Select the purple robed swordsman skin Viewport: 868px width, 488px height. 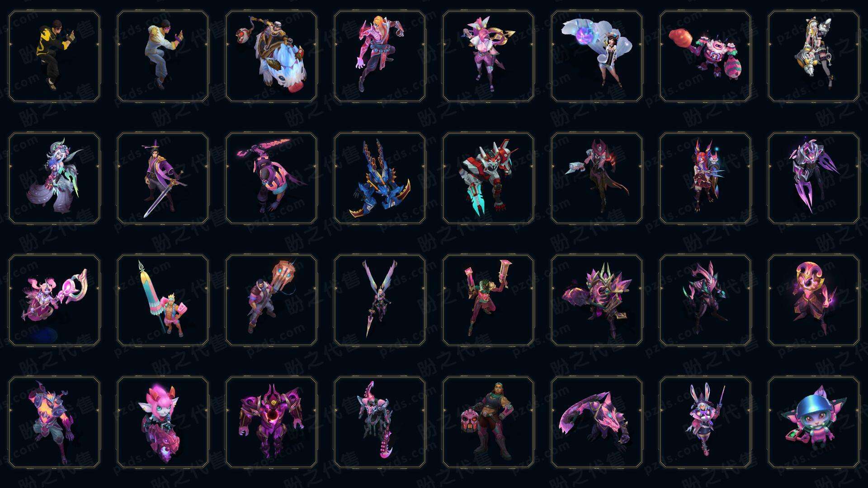tap(163, 178)
